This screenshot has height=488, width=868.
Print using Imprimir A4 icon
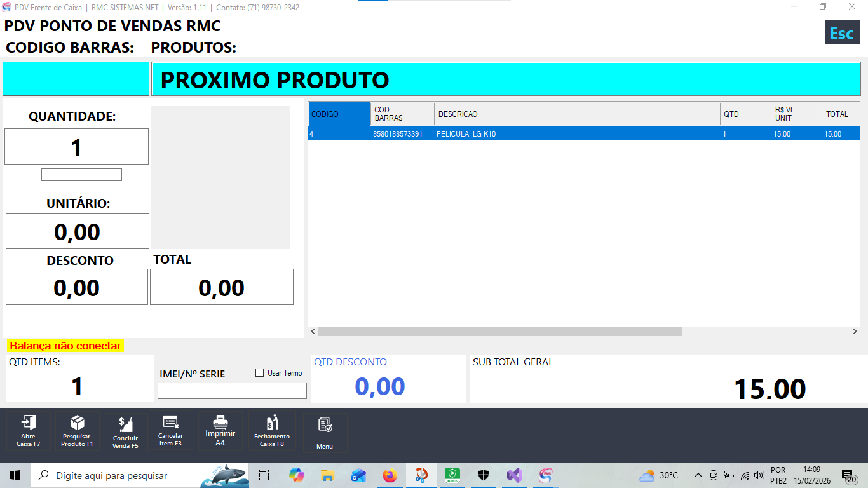220,431
